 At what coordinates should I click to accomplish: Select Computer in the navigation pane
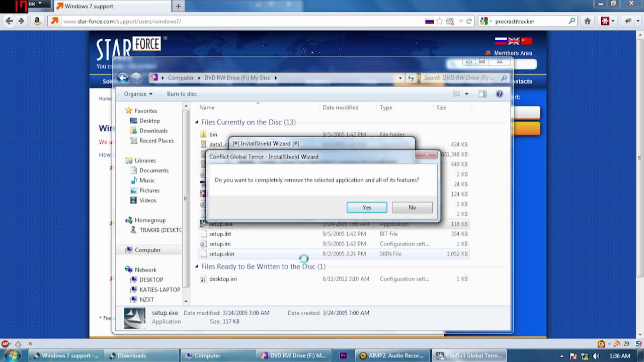coord(147,250)
